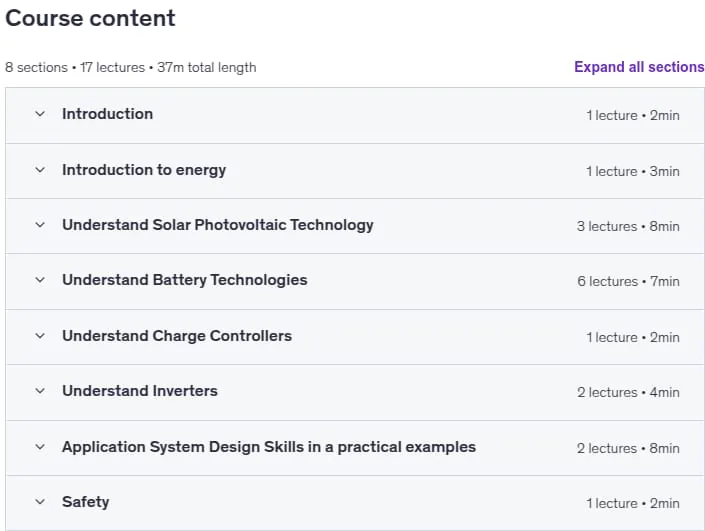The image size is (705, 531).
Task: Toggle chevron next to Understand Charge Controllers
Action: point(40,336)
